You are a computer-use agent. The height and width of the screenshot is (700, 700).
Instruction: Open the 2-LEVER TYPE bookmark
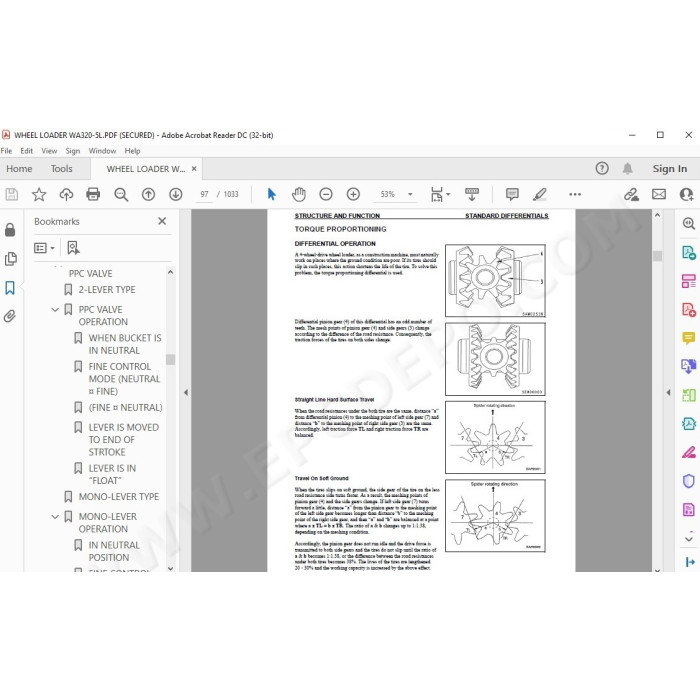(107, 289)
